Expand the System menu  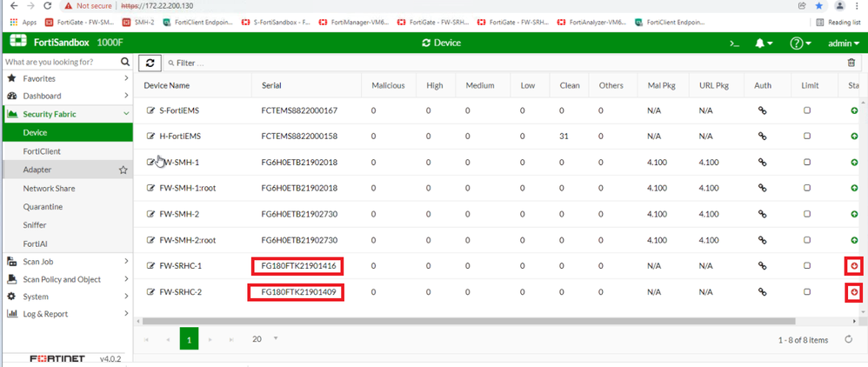tap(68, 297)
